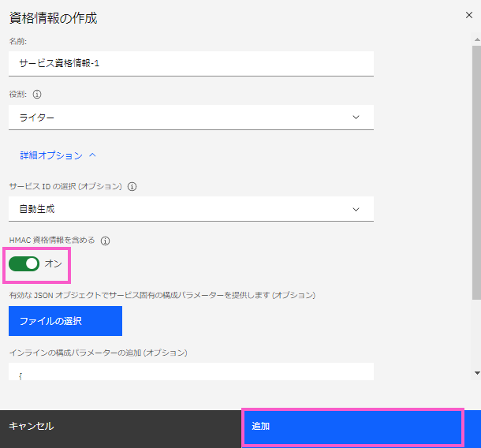Click the 追加 button to add credentials
This screenshot has height=448, width=481.
click(352, 426)
